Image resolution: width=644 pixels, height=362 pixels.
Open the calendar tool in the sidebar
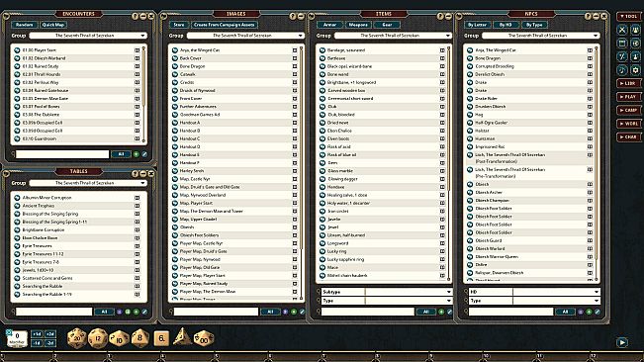622,44
